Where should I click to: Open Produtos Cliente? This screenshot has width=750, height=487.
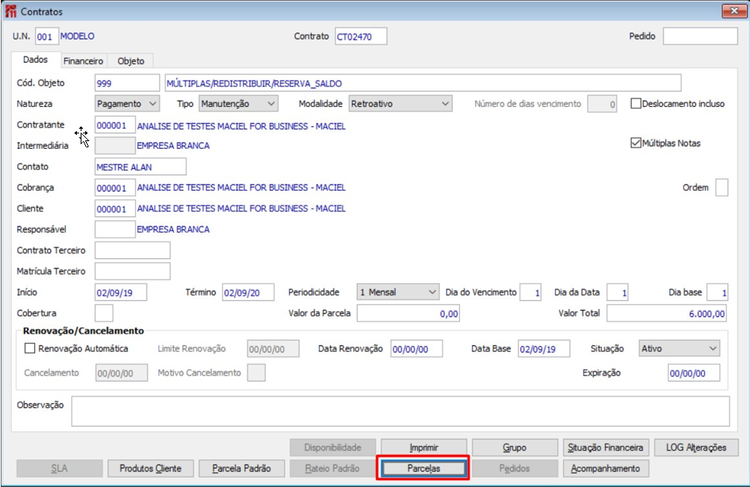[x=150, y=468]
